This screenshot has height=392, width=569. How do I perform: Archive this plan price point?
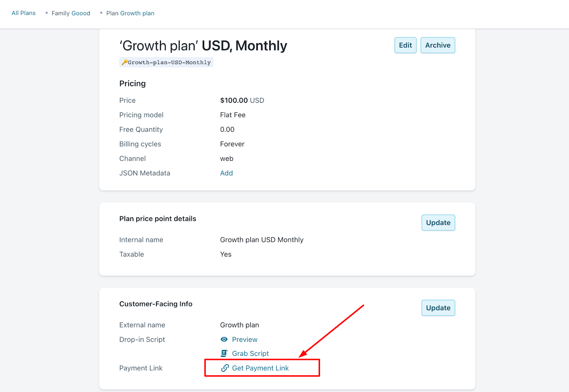coord(438,45)
